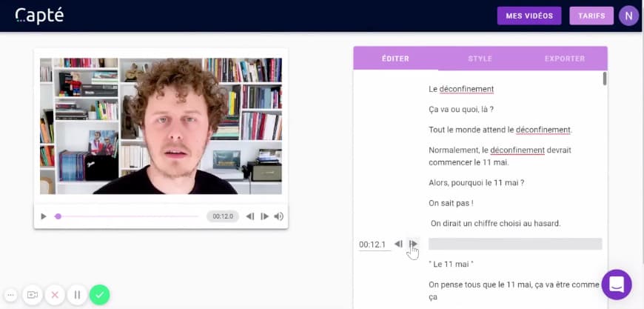Screen dimensions: 644x309
Task: Finish the recording with the green checkmark
Action: pyautogui.click(x=100, y=295)
